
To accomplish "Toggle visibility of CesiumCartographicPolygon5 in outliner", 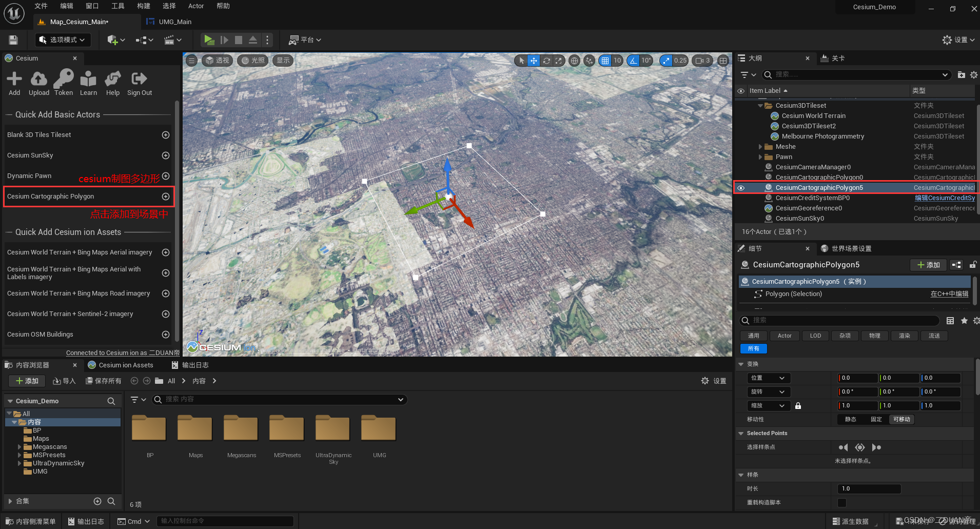I will 741,187.
